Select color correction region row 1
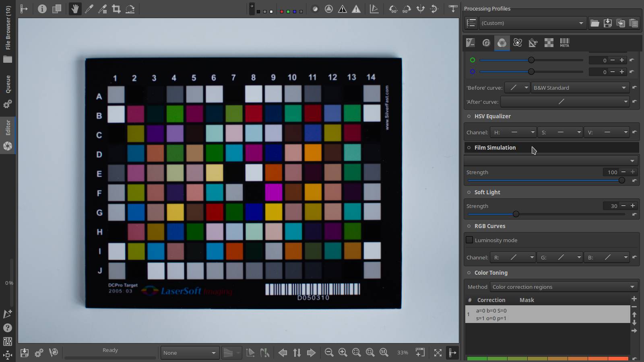 [547, 314]
